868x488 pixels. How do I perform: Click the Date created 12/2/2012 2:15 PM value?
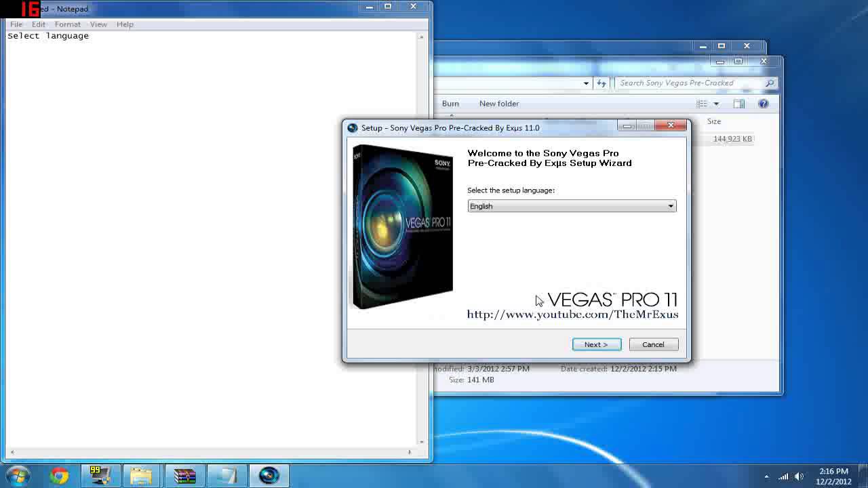pyautogui.click(x=643, y=369)
